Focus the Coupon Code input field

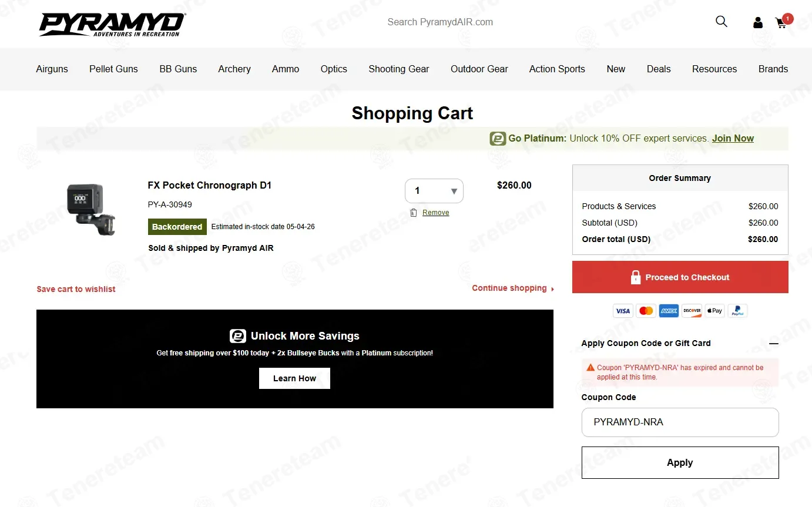(x=680, y=422)
